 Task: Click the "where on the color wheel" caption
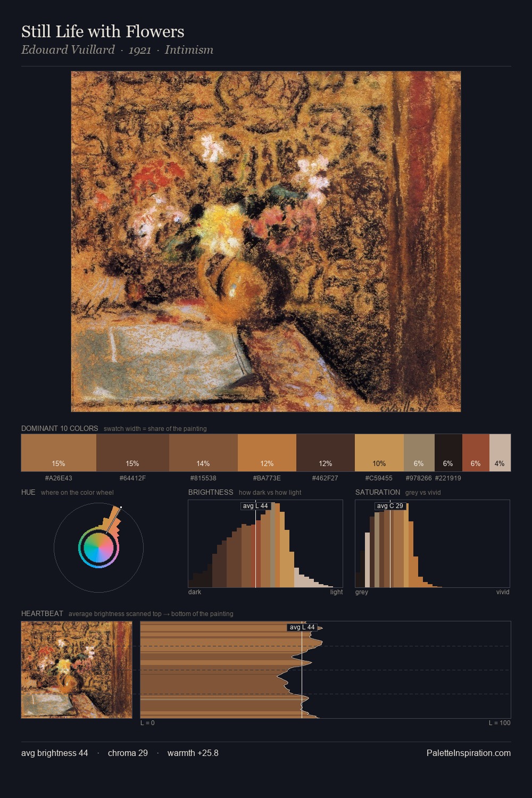[77, 493]
